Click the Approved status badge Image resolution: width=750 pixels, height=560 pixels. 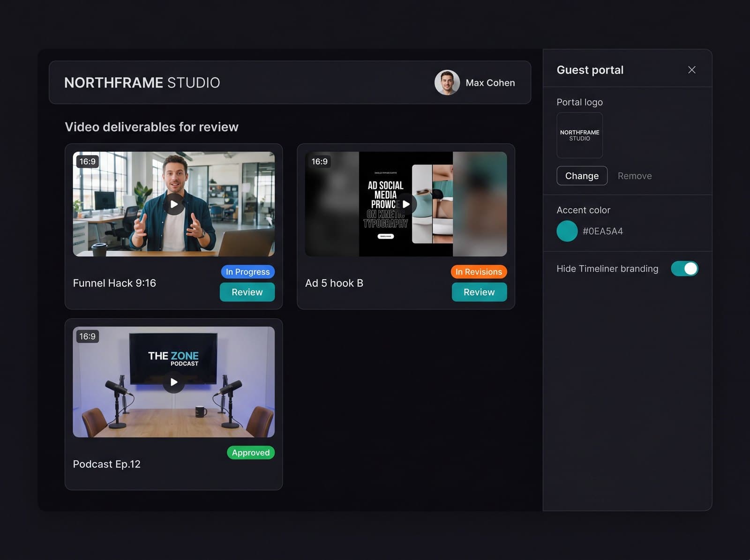coord(251,453)
